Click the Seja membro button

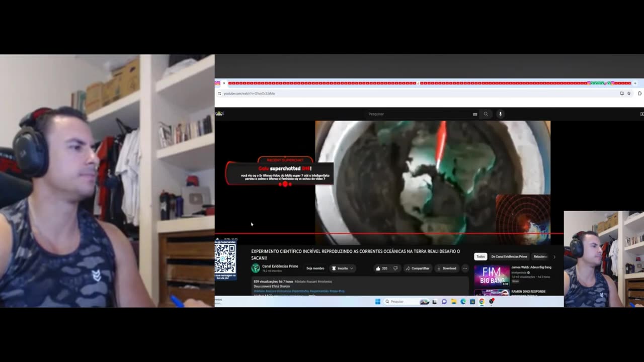315,268
